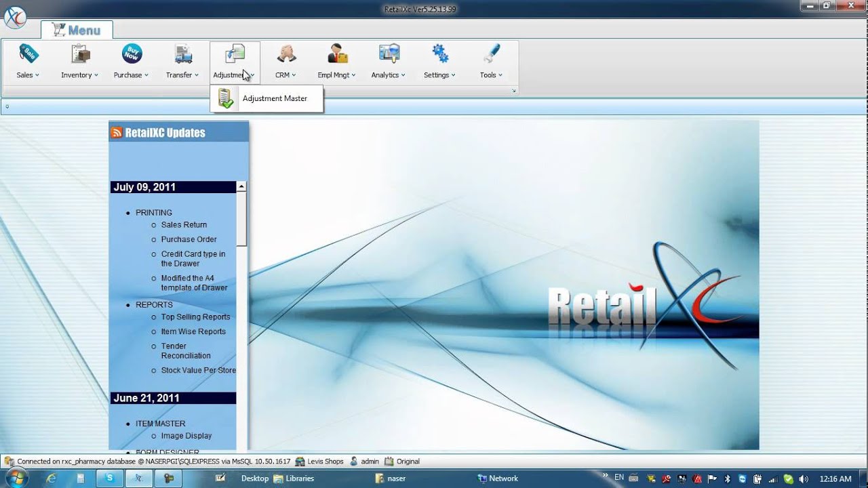The image size is (868, 488).
Task: Click the ribbon group launcher arrow
Action: coord(513,90)
